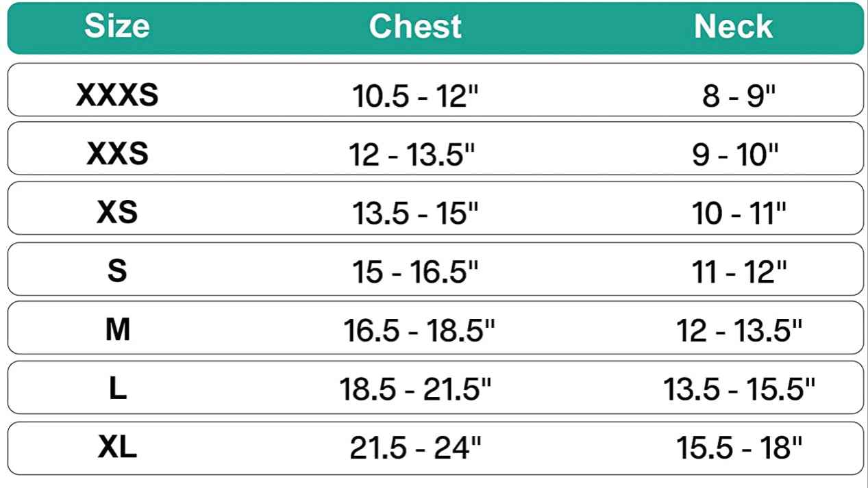
Task: Click the Size column header
Action: pyautogui.click(x=117, y=27)
